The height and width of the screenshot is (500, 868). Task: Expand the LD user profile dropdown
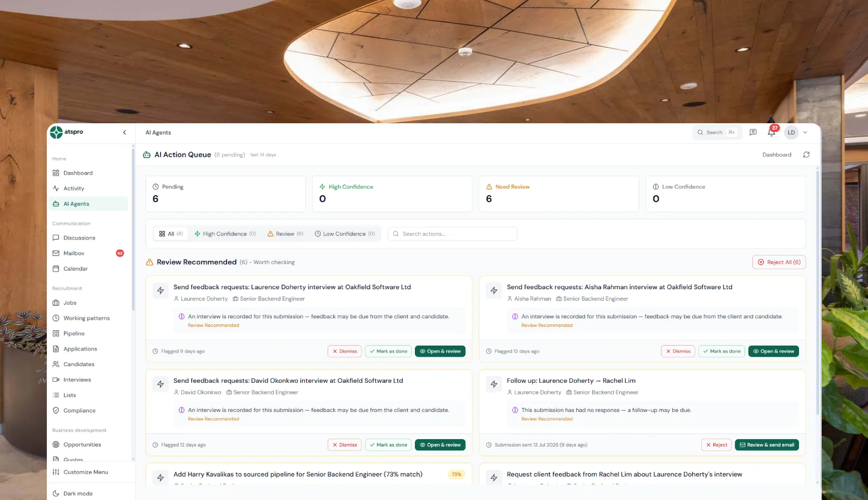pos(805,132)
